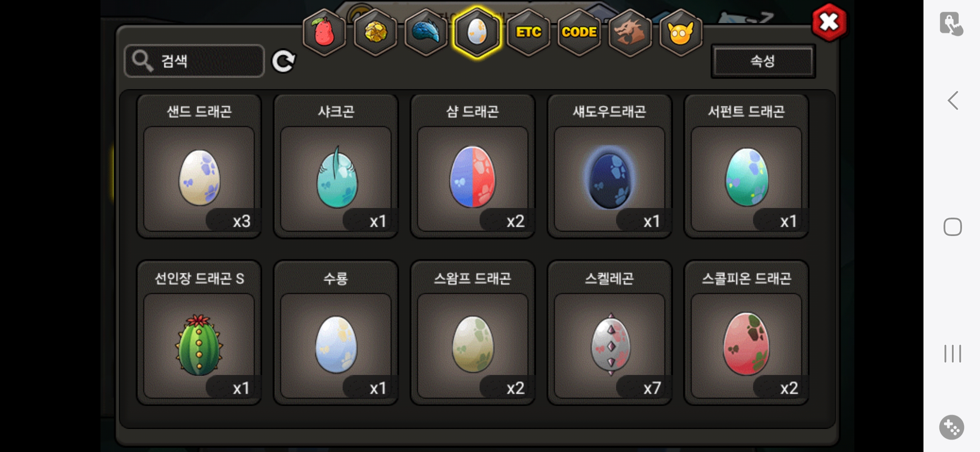Viewport: 980px width, 452px height.
Task: Select the highlighted egg tab icon
Action: 477,32
